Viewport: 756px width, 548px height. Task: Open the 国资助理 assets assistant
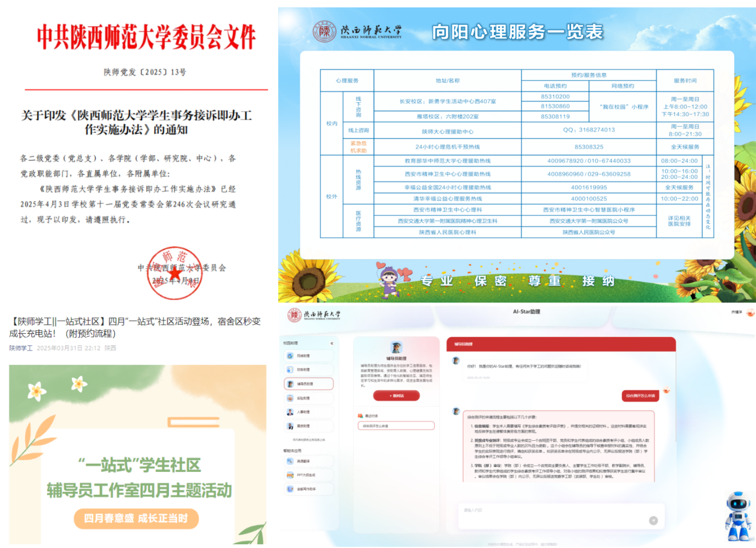(290, 426)
